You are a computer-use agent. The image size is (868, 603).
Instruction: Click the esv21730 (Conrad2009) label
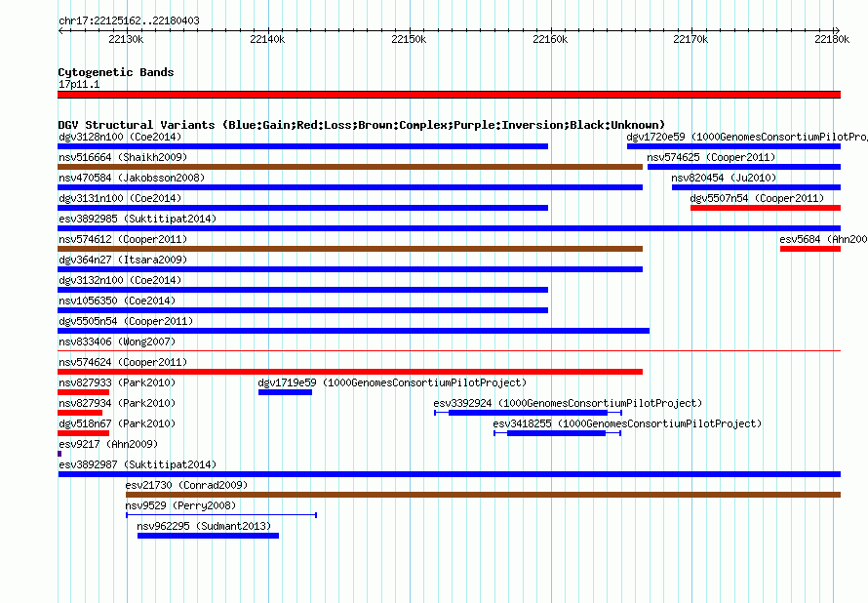pyautogui.click(x=186, y=485)
